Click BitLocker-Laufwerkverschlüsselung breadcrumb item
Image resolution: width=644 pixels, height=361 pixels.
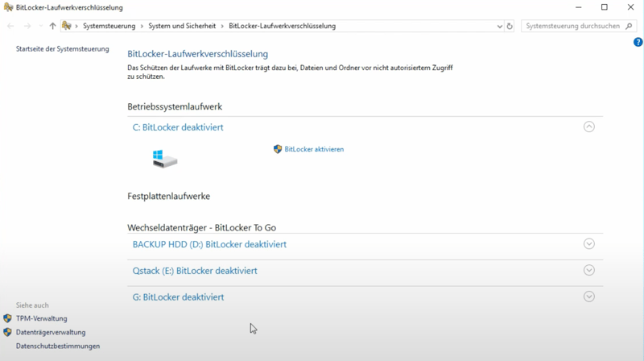click(283, 26)
